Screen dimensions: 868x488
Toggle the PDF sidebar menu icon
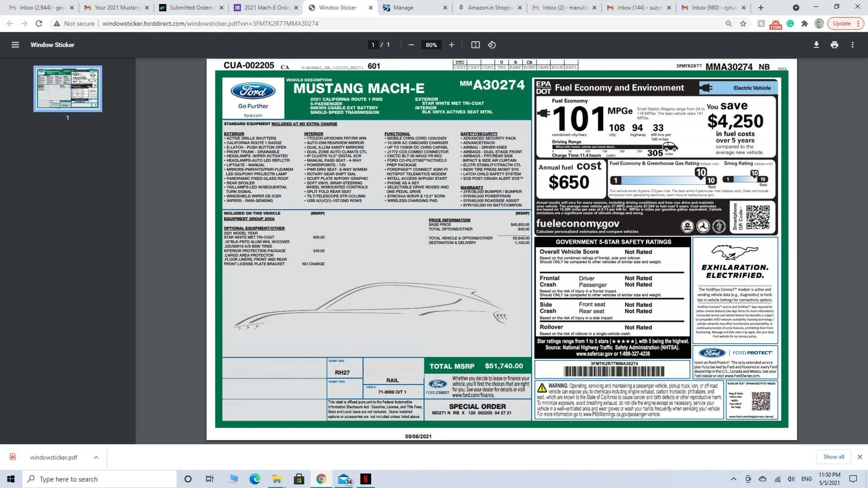pos(15,45)
